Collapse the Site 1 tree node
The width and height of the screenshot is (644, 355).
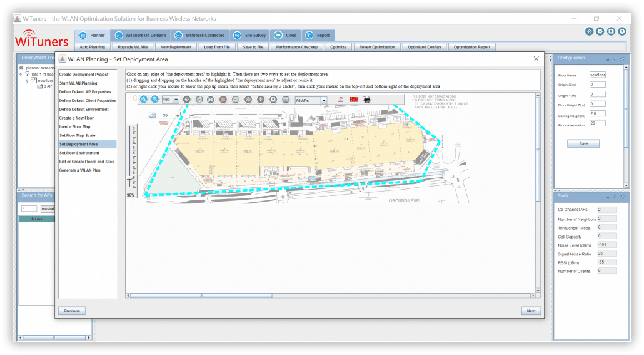tap(21, 75)
